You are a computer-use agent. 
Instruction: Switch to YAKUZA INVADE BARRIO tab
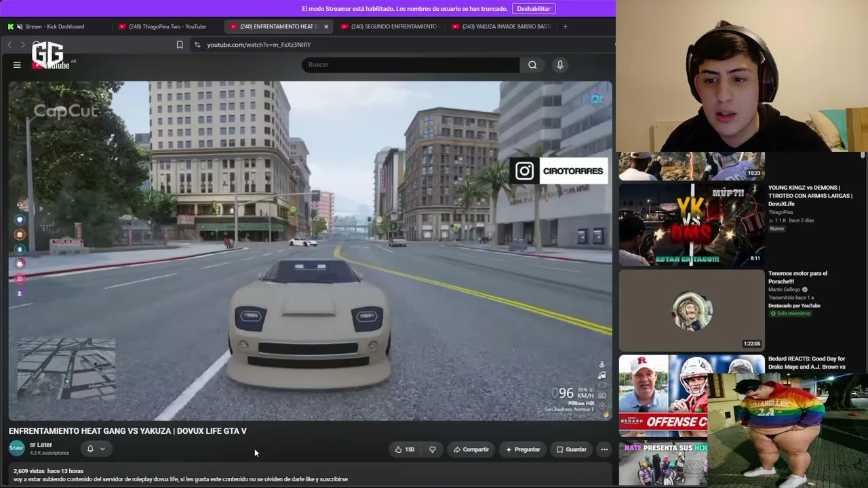[x=501, y=26]
